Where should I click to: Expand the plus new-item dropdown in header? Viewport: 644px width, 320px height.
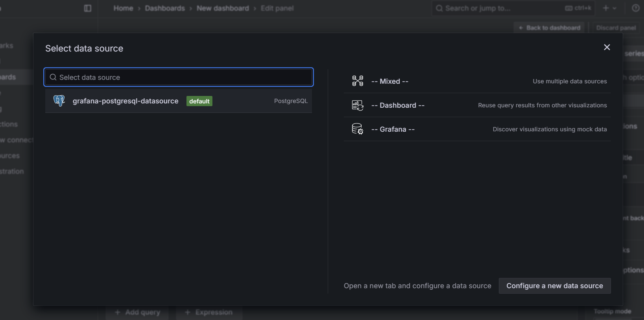click(609, 8)
